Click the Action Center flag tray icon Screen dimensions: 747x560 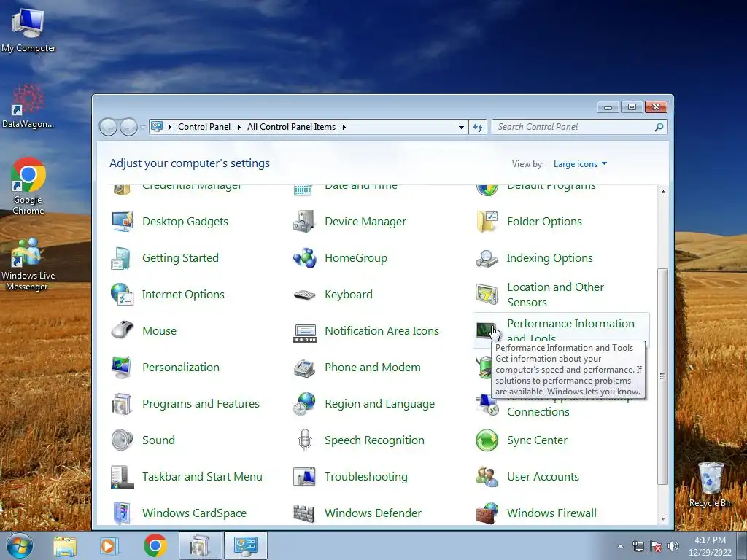pyautogui.click(x=656, y=546)
